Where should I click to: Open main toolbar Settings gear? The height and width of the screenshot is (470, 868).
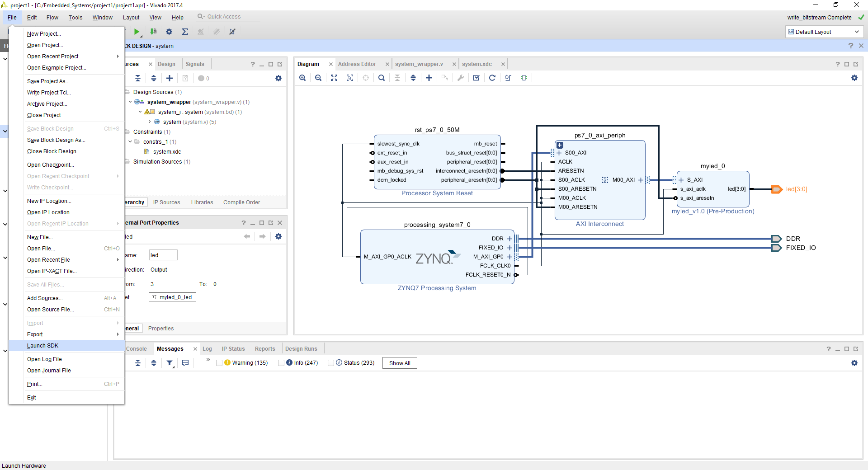click(x=169, y=32)
